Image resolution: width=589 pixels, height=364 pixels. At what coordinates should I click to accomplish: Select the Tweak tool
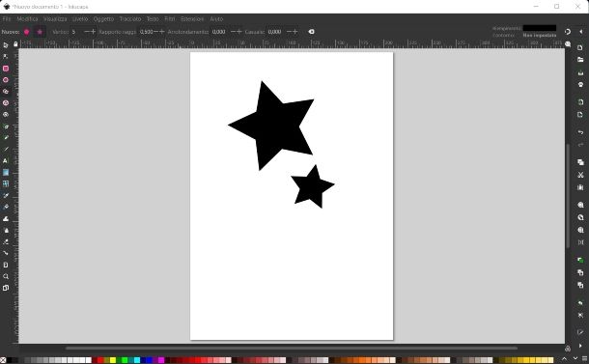click(6, 218)
